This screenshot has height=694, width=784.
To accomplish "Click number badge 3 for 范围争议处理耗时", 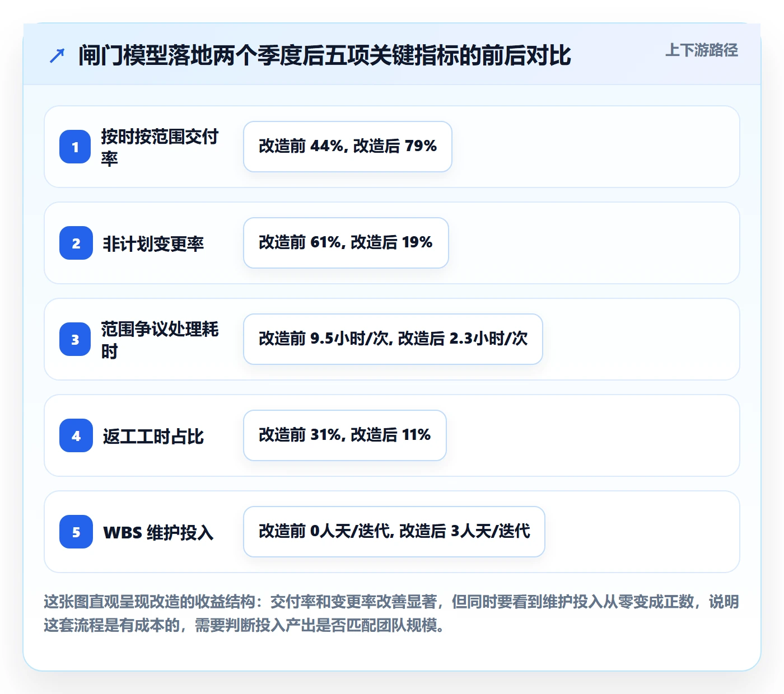I will click(x=75, y=339).
